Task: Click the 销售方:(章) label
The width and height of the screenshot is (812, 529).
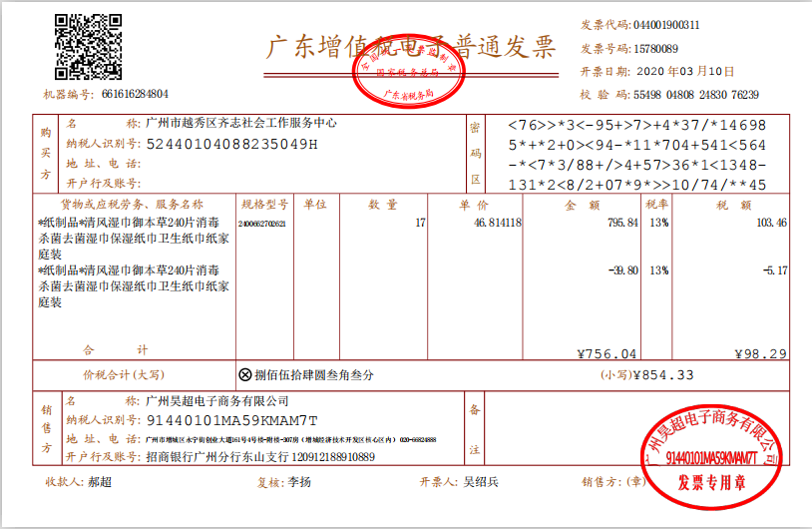Action: point(614,482)
